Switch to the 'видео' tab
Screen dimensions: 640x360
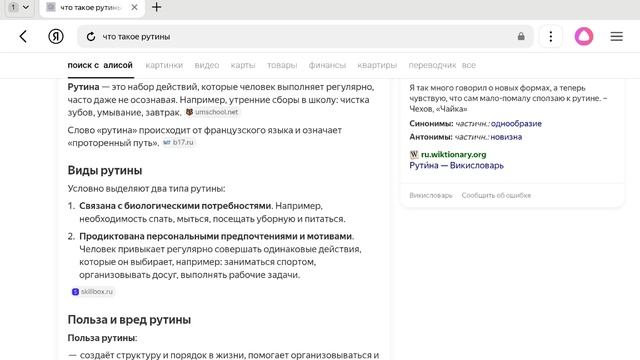[x=207, y=65]
